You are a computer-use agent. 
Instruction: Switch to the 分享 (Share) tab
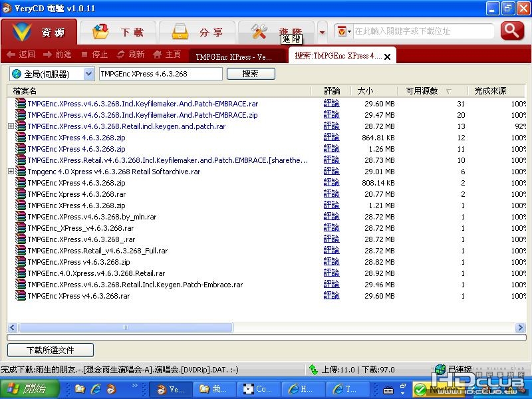pos(197,32)
